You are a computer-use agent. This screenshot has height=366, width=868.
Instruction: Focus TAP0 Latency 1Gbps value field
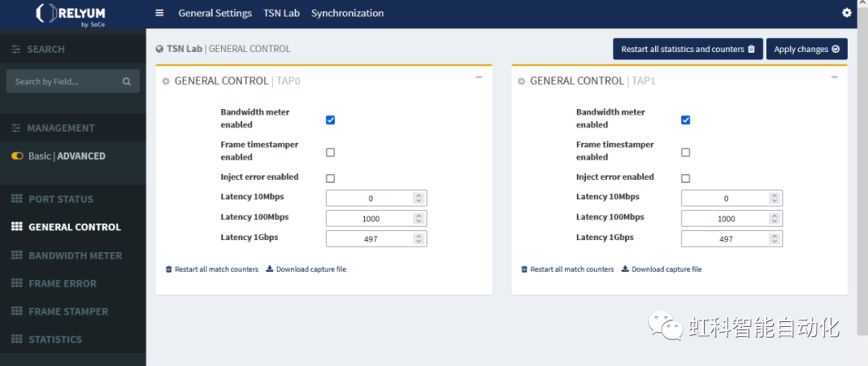tap(376, 239)
